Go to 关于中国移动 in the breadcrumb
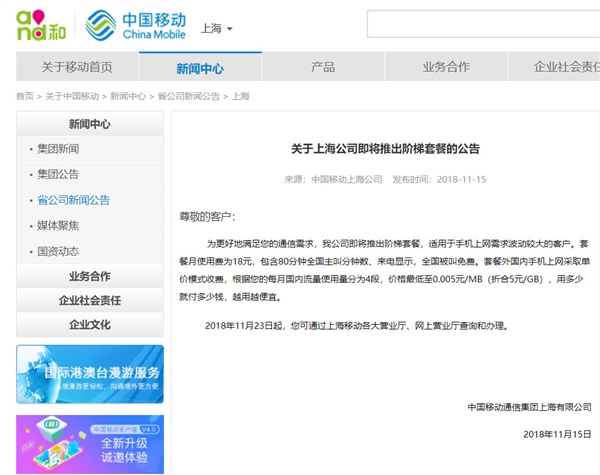Image resolution: width=600 pixels, height=475 pixels. click(72, 96)
